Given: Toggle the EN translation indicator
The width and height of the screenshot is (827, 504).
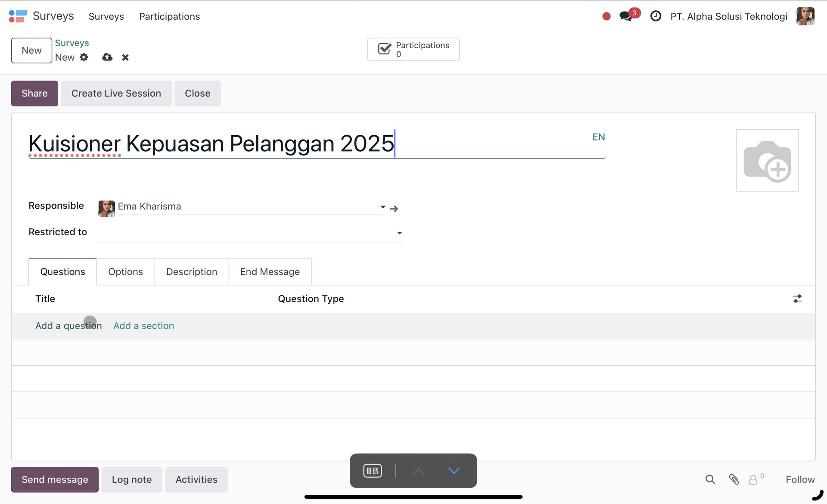Looking at the screenshot, I should pyautogui.click(x=599, y=137).
